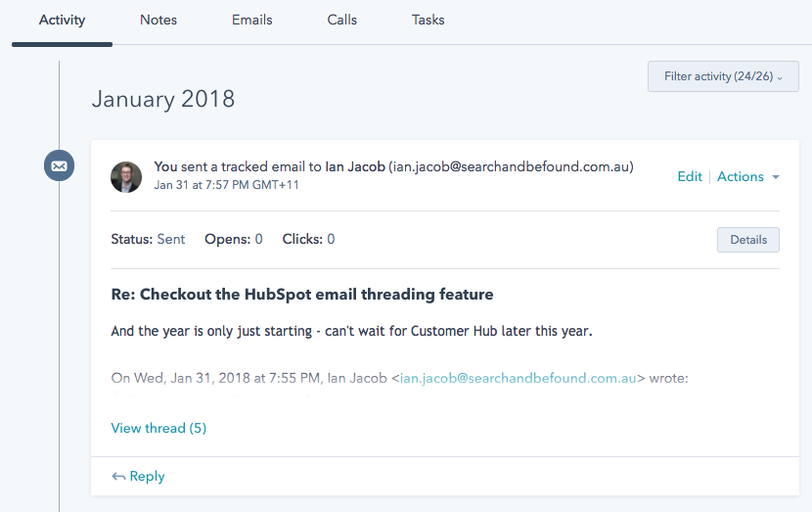Click the email envelope timeline icon
Screen dimensions: 812x512
[x=59, y=165]
